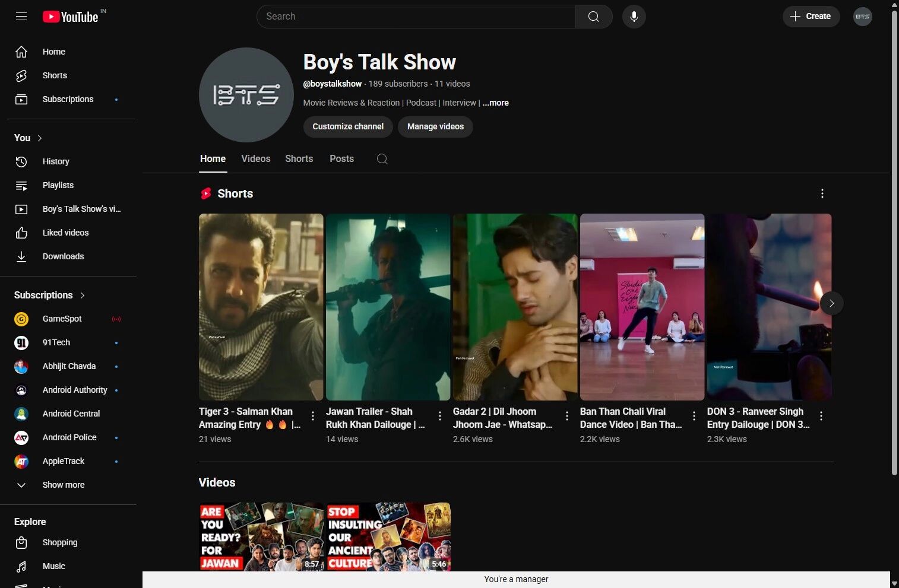Click the YouTube logo
The height and width of the screenshot is (588, 899).
click(x=71, y=17)
